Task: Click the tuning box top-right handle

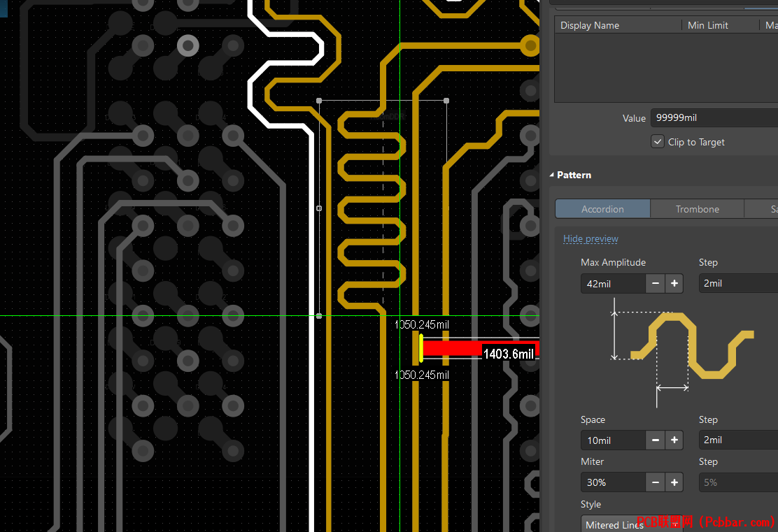Action: pyautogui.click(x=446, y=101)
